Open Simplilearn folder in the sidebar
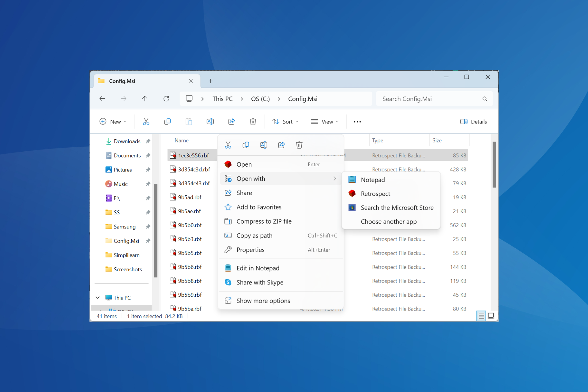This screenshot has width=588, height=392. (x=126, y=255)
